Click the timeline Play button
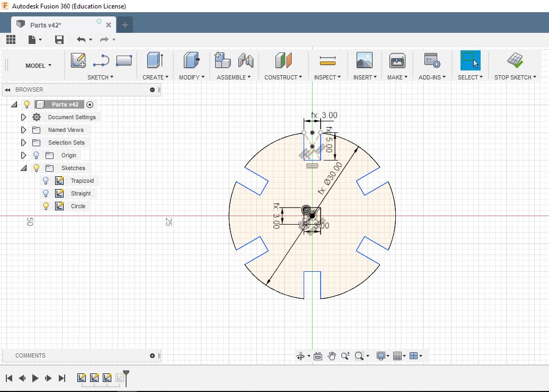The height and width of the screenshot is (392, 549). (35, 378)
